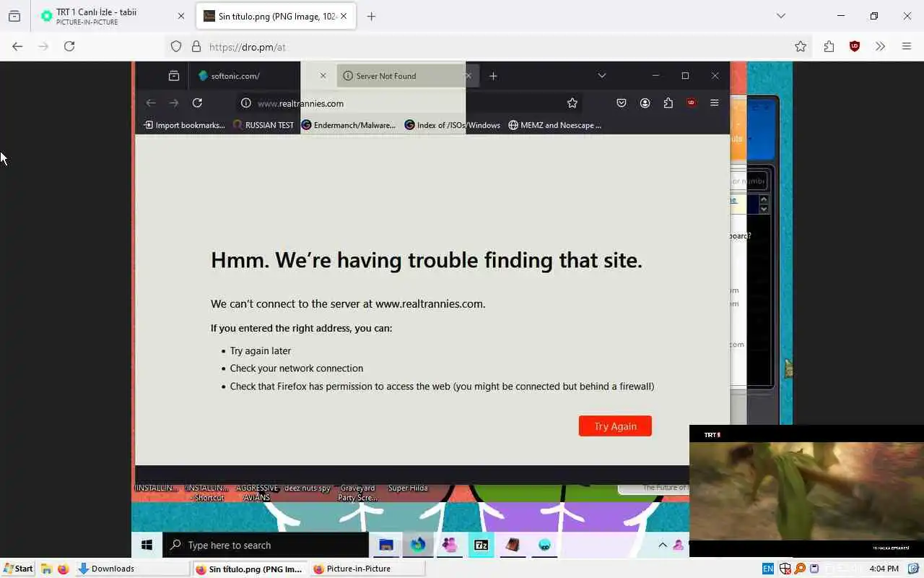The height and width of the screenshot is (578, 924).
Task: Open tracking protection shield in address bar
Action: click(176, 46)
